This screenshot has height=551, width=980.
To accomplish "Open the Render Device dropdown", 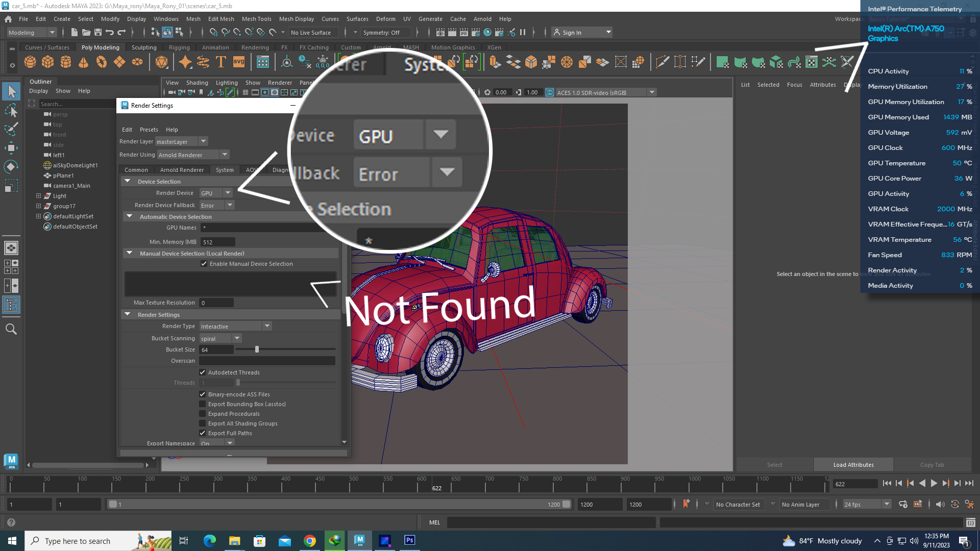I will (228, 192).
